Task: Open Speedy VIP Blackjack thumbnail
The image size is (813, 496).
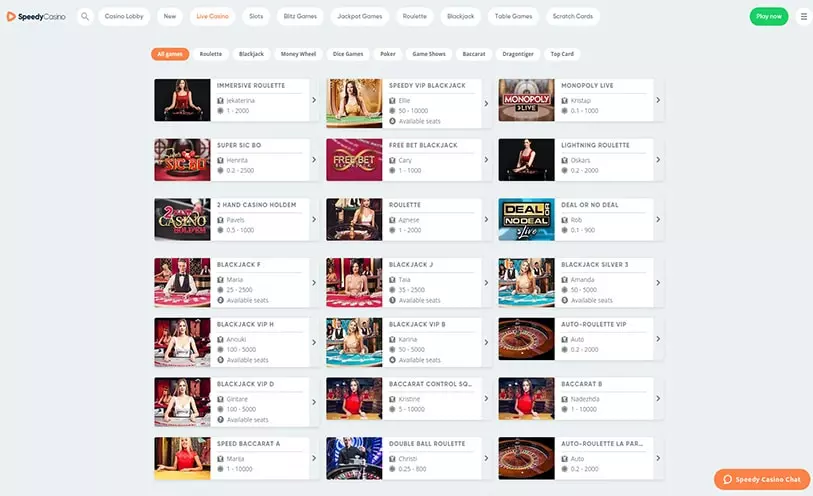Action: 354,103
